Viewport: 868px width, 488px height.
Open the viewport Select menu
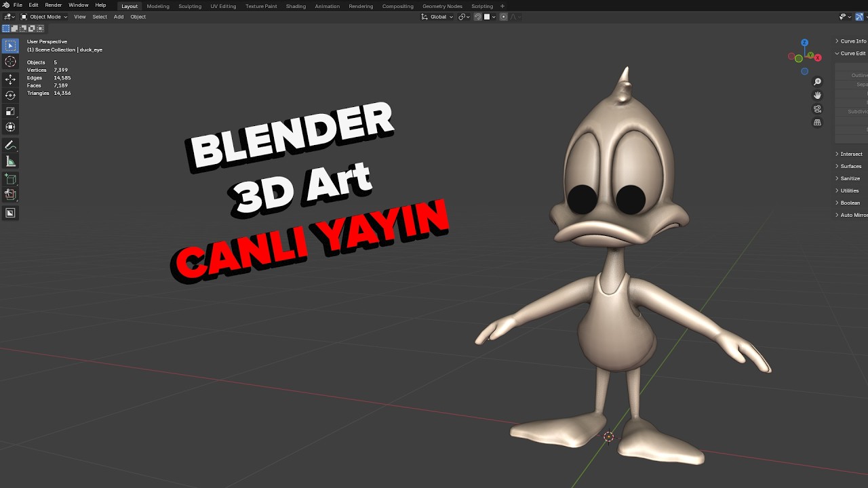click(100, 17)
